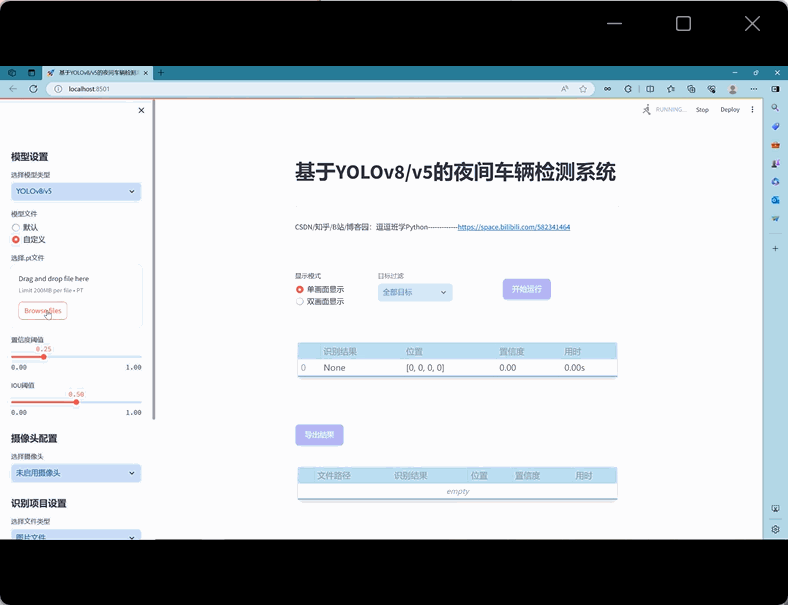Add page to favorites with the star icon
The image size is (788, 605).
[x=583, y=89]
